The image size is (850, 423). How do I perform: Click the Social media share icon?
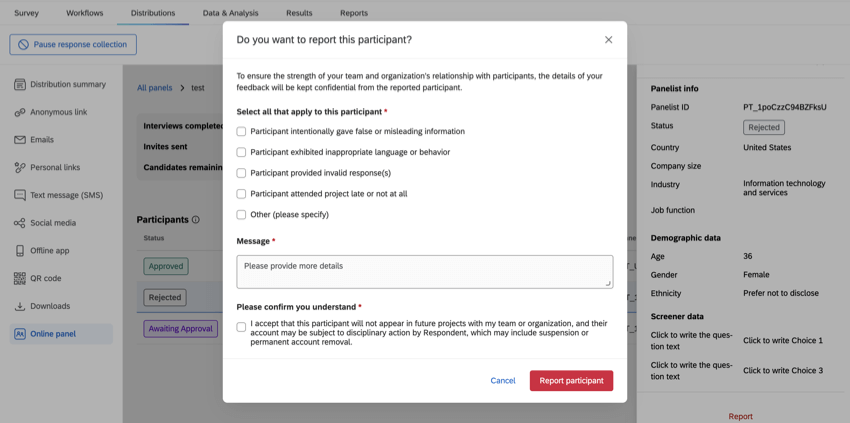(x=20, y=223)
